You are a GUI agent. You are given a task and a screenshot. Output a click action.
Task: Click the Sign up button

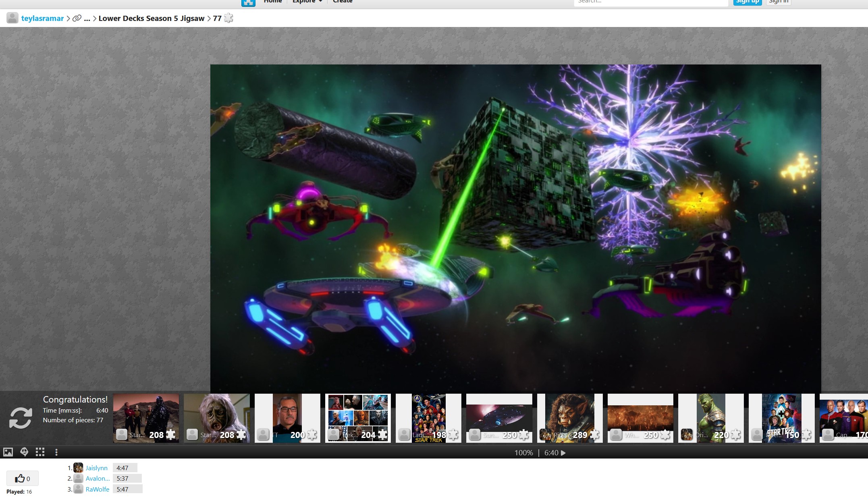(x=748, y=2)
